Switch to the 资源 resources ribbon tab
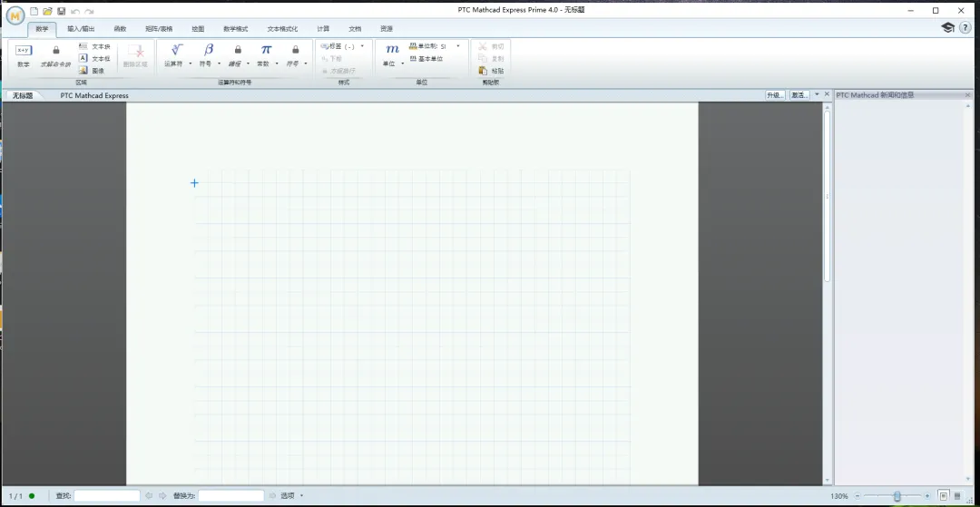 pos(387,29)
